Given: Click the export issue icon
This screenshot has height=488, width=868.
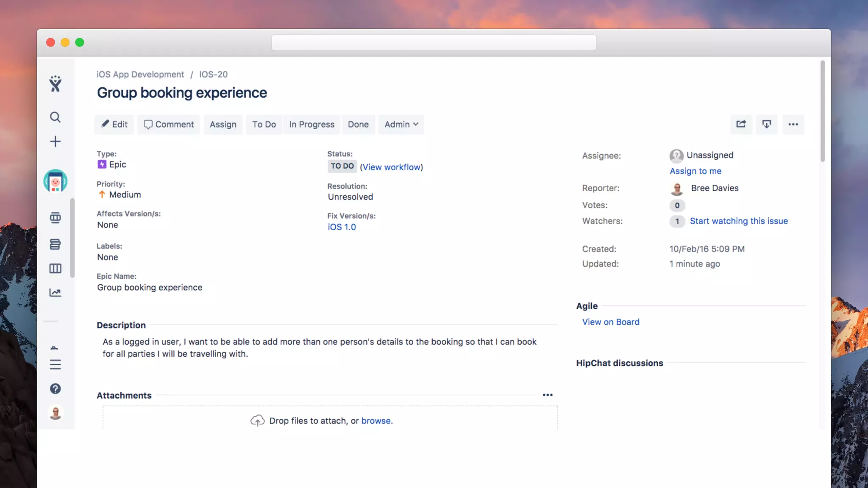Looking at the screenshot, I should (x=766, y=124).
